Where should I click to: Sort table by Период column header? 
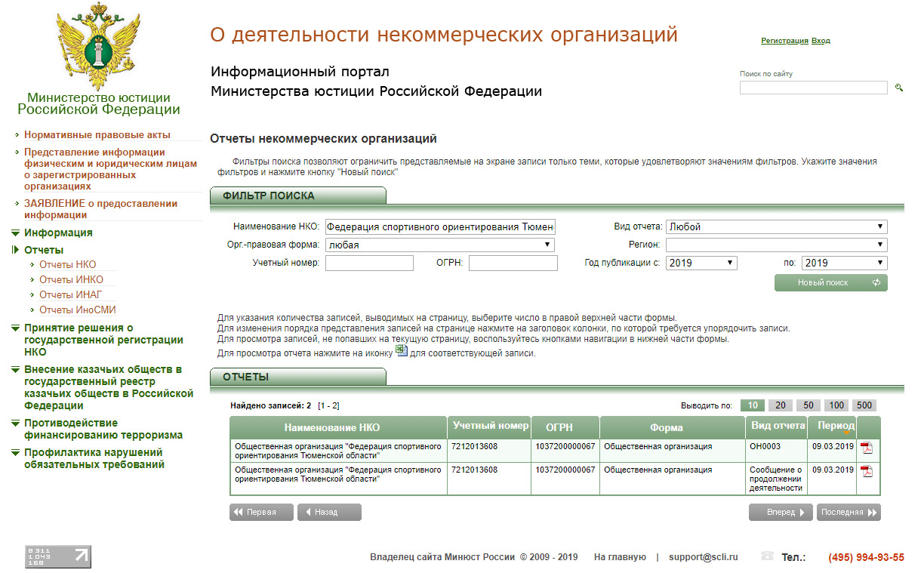[x=835, y=427]
